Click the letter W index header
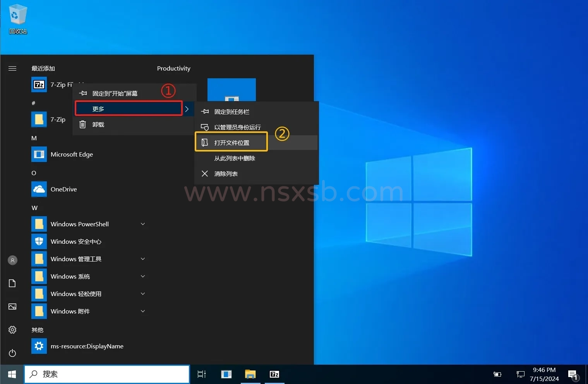 pos(34,208)
